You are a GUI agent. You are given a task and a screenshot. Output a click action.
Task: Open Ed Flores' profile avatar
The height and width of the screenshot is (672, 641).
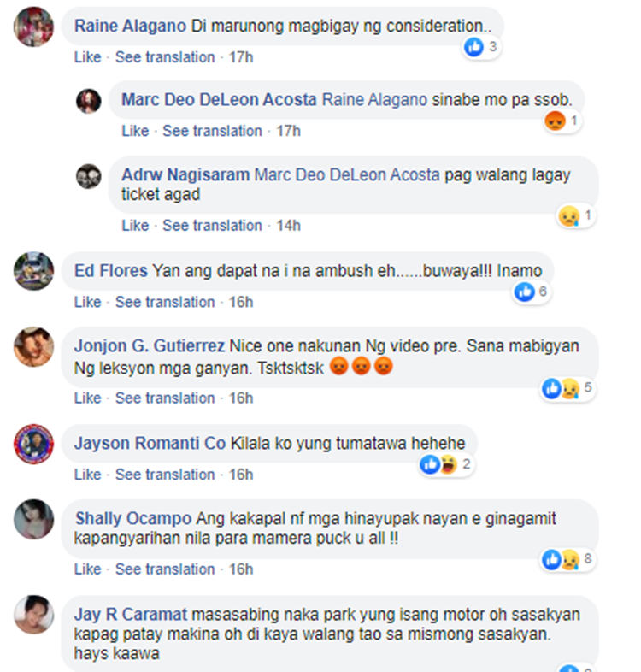point(34,271)
